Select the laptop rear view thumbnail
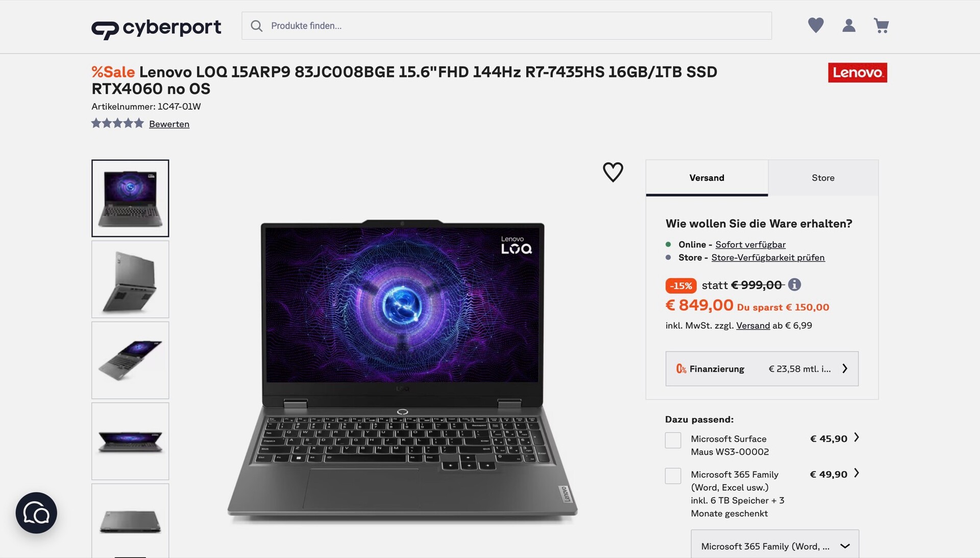Viewport: 980px width, 558px height. point(130,279)
